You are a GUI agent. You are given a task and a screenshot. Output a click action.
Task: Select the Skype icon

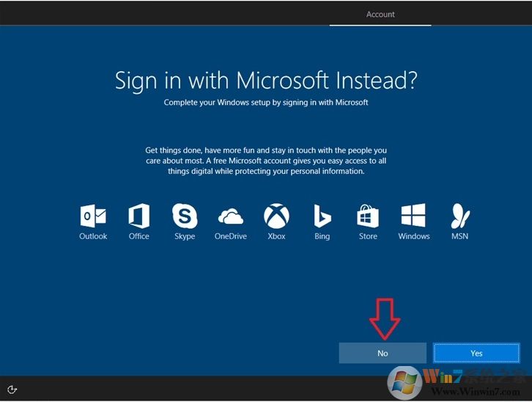pos(185,216)
